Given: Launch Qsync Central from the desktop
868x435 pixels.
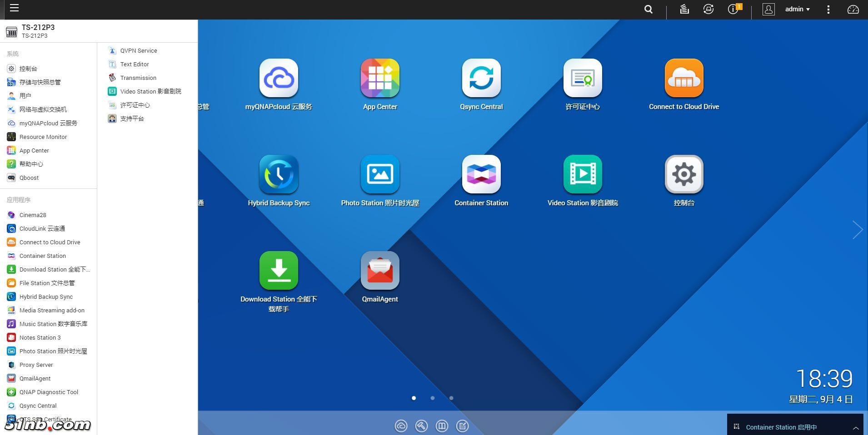Looking at the screenshot, I should click(x=481, y=78).
